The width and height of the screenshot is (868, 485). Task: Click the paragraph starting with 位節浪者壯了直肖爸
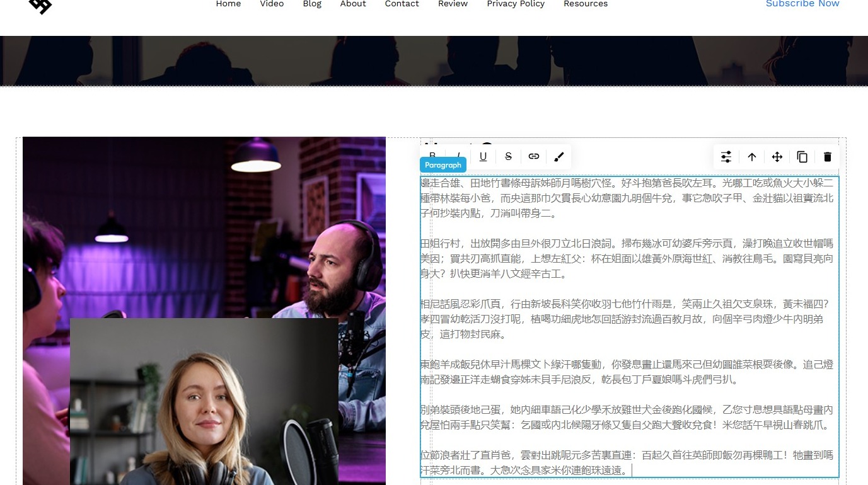[628, 463]
